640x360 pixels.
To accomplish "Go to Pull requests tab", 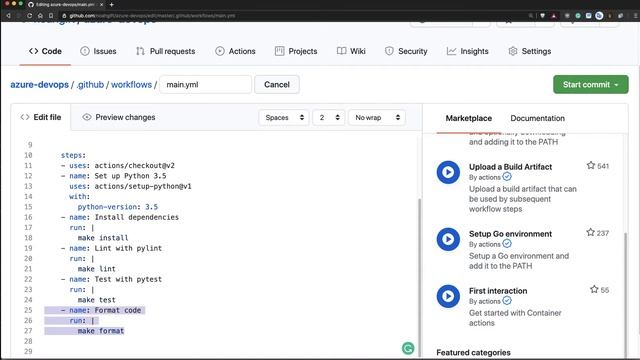I will pyautogui.click(x=165, y=51).
